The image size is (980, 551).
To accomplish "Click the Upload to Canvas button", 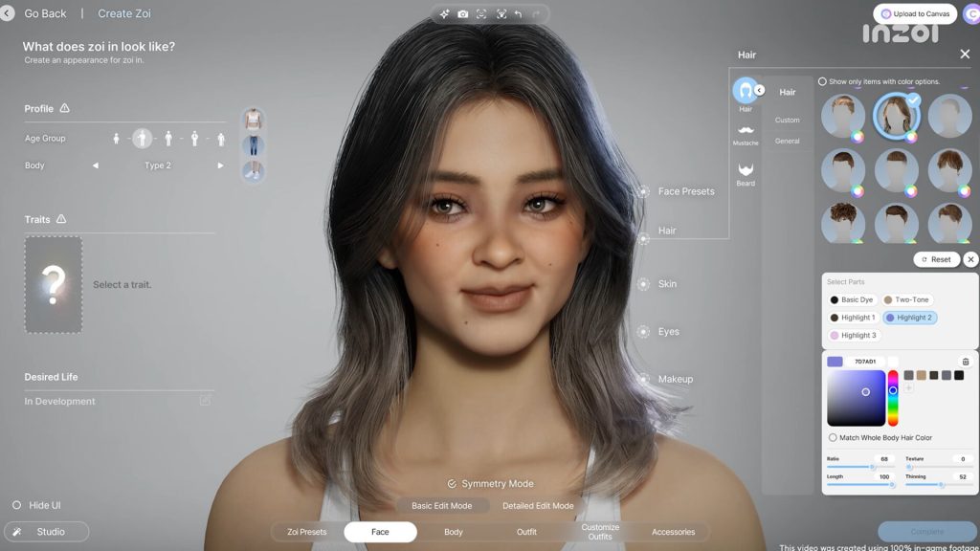I will coord(915,13).
